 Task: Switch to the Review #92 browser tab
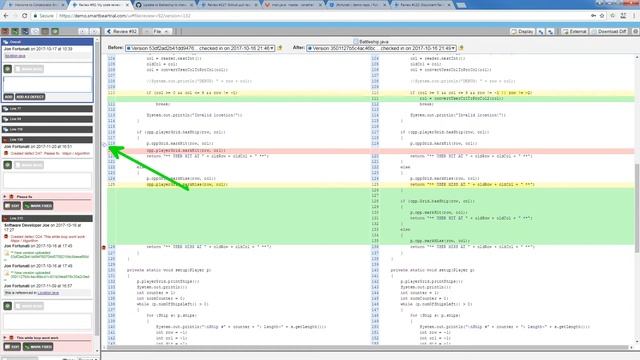click(x=100, y=4)
